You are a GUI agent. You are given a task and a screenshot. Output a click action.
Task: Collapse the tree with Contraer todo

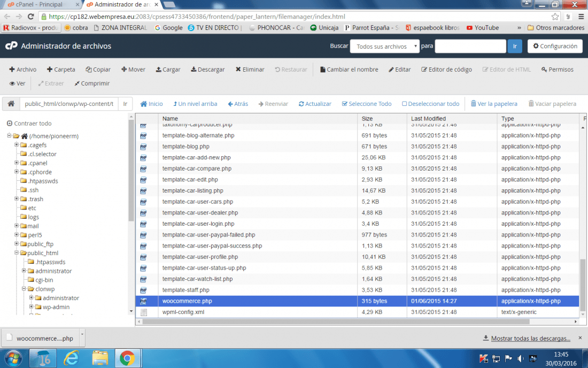tap(29, 124)
